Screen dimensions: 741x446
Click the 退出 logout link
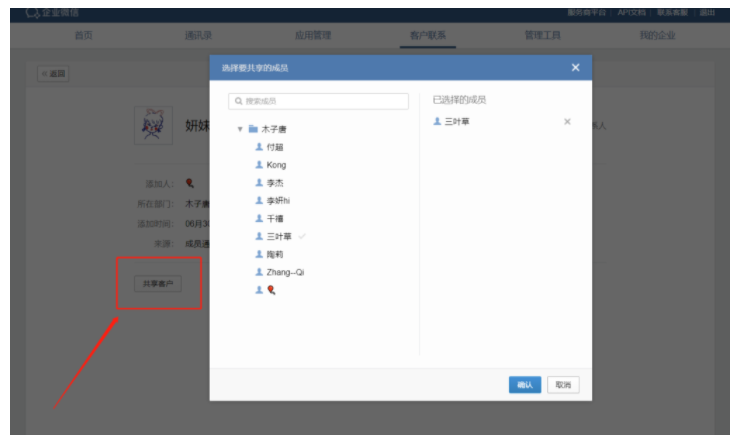[x=707, y=13]
